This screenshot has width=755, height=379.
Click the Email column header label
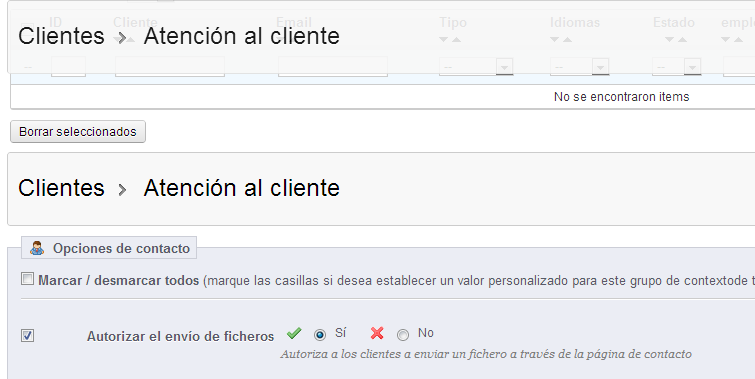tap(294, 22)
